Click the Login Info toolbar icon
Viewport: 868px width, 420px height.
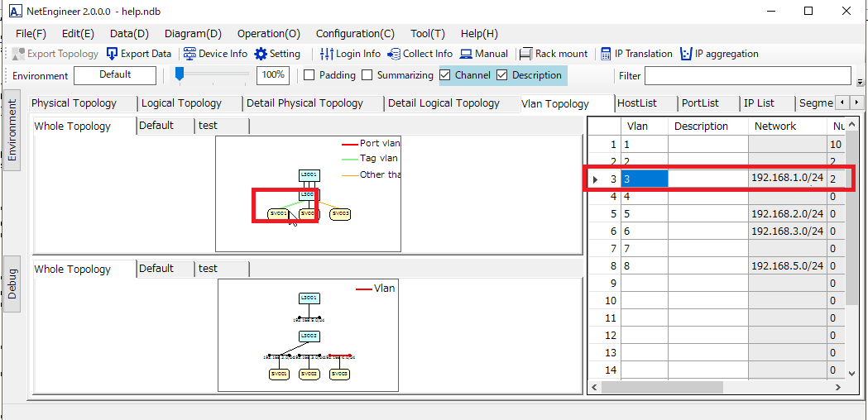[327, 54]
